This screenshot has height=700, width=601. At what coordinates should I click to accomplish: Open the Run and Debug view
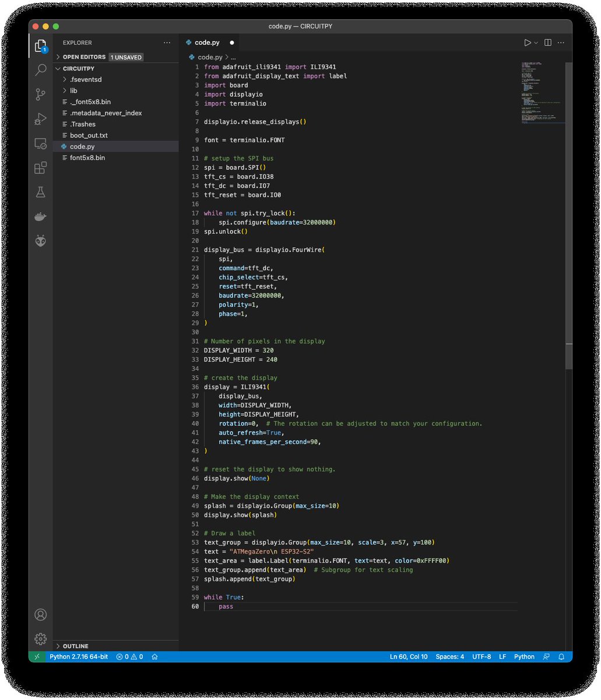point(40,119)
